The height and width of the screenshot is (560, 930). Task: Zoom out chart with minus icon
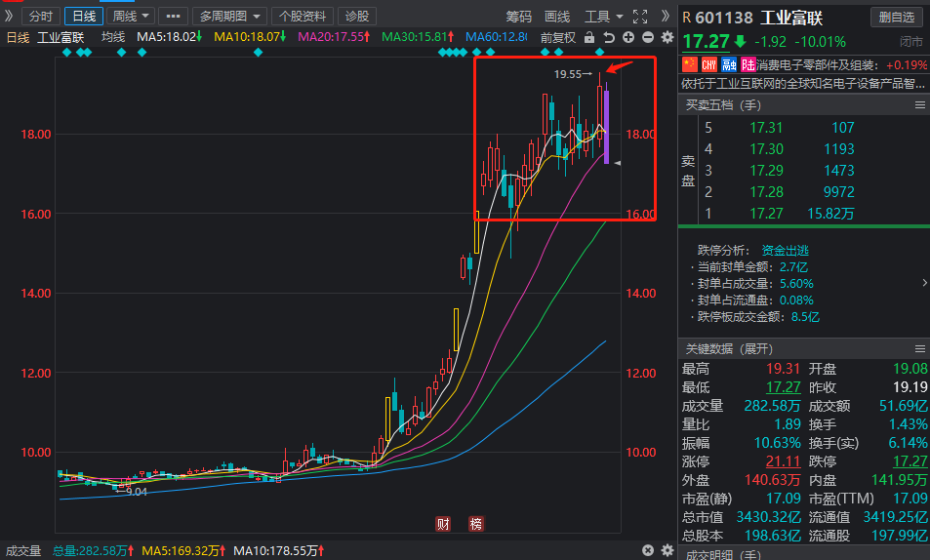pyautogui.click(x=647, y=37)
